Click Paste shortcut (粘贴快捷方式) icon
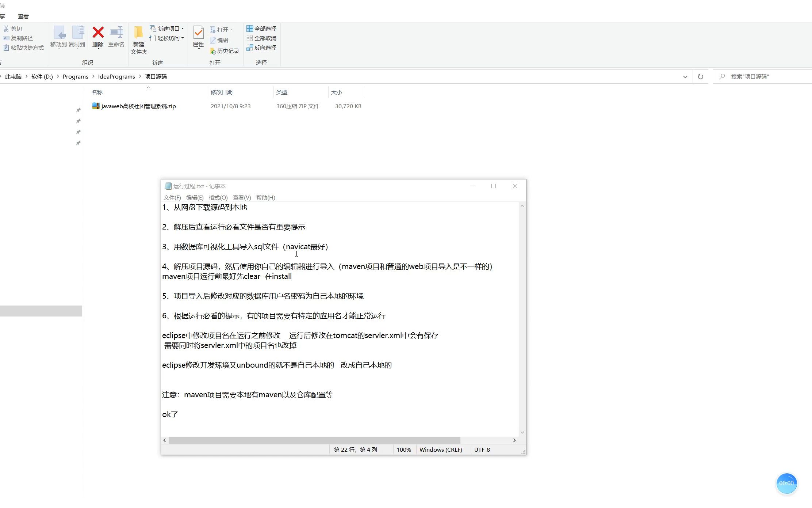The image size is (812, 508). [6, 48]
